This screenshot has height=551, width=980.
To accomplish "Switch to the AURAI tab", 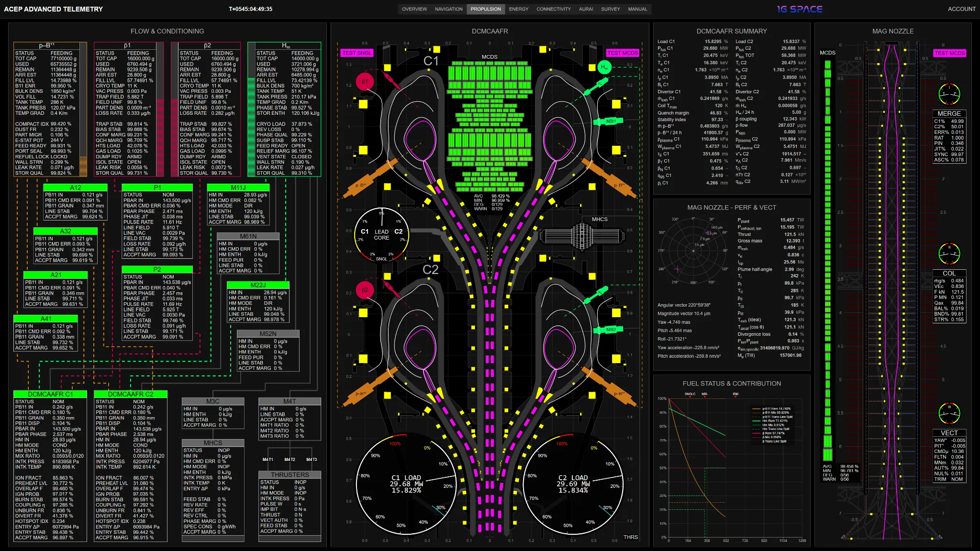I will click(586, 9).
